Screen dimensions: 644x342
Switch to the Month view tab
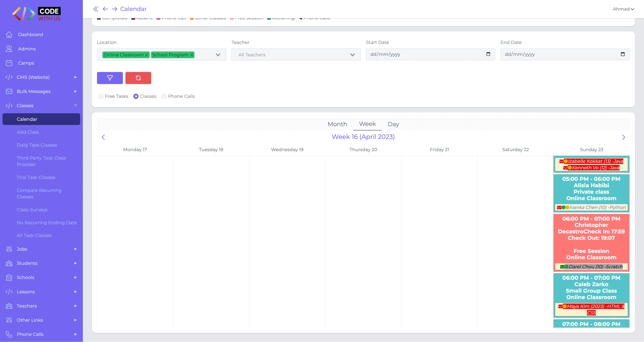337,124
